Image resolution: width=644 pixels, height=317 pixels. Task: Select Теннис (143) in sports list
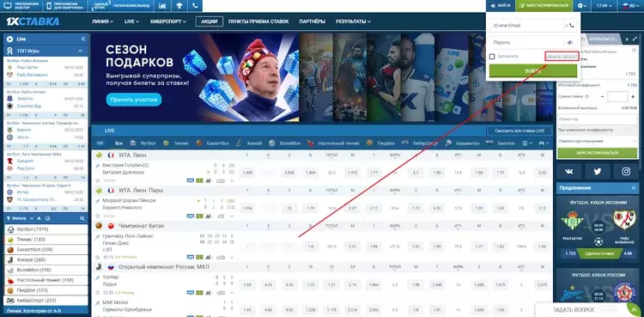tap(46, 240)
